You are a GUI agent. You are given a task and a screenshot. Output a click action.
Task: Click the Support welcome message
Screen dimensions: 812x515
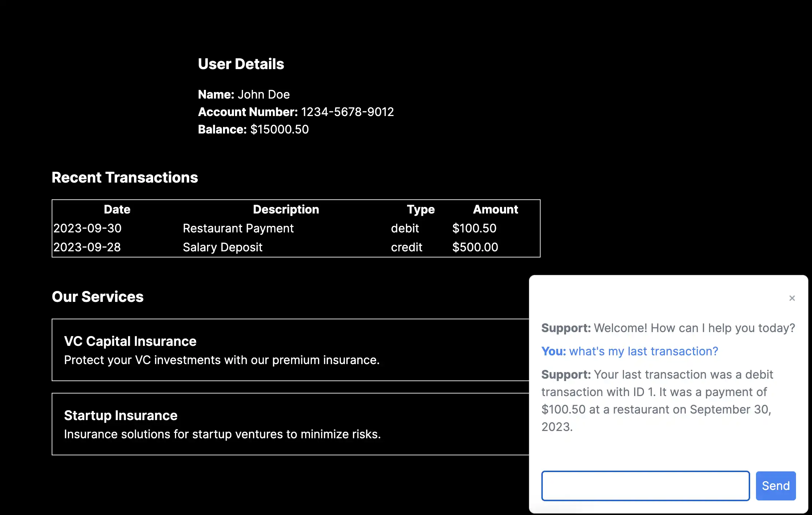[x=668, y=328]
